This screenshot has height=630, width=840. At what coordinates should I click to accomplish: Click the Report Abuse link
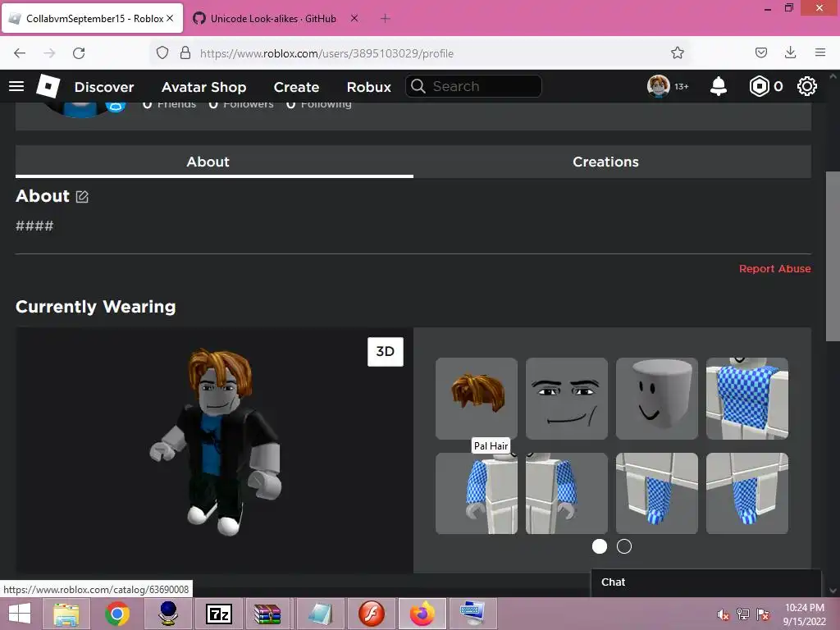[774, 269]
